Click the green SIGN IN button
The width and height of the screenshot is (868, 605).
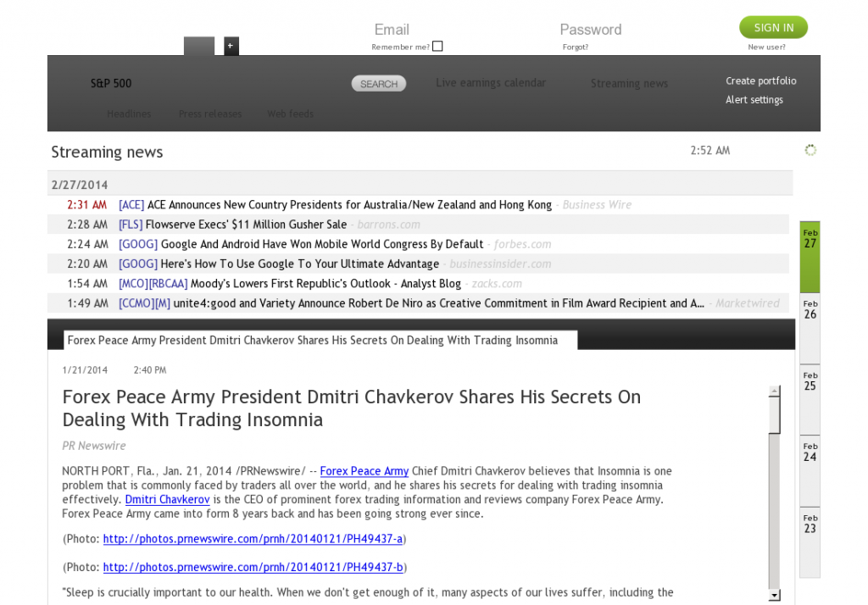(x=773, y=28)
